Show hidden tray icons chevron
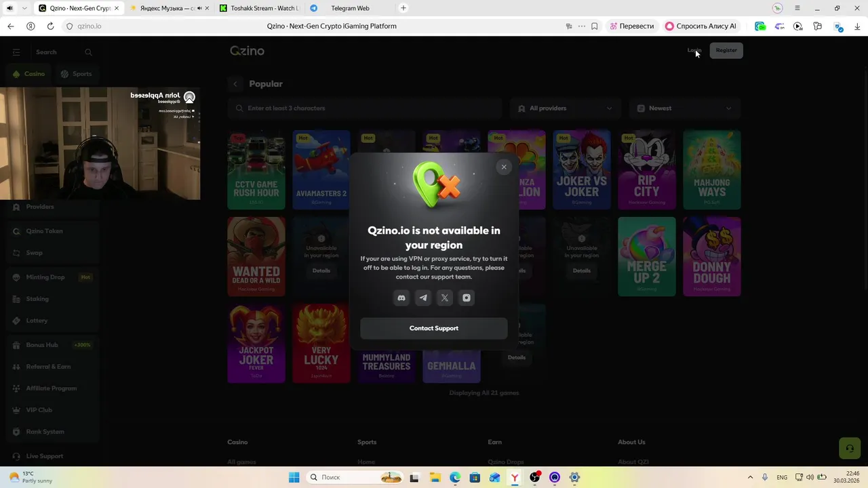This screenshot has height=488, width=868. (750, 477)
